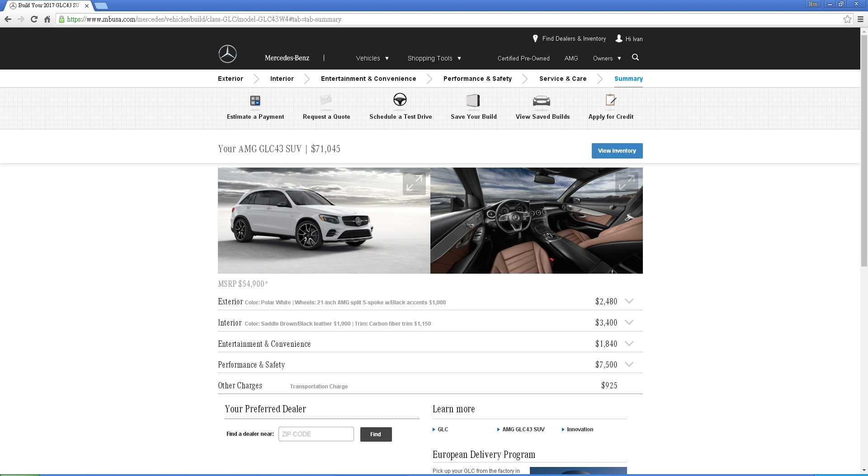
Task: Click the Mercedes-Benz wordmark
Action: (287, 58)
